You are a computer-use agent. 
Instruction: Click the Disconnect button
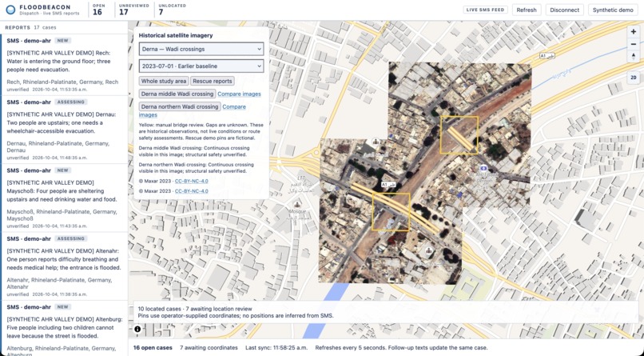564,10
